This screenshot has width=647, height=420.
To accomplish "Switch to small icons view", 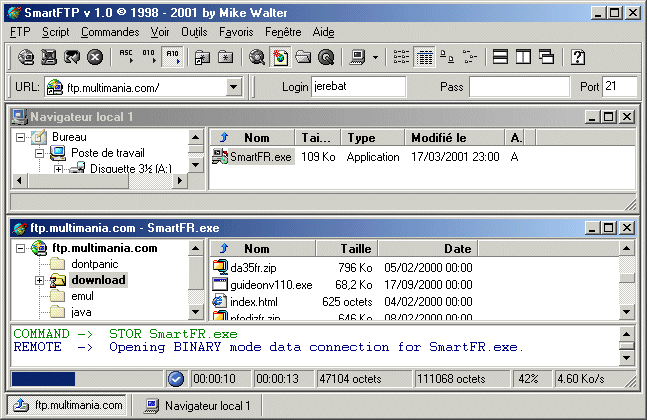I will [447, 57].
